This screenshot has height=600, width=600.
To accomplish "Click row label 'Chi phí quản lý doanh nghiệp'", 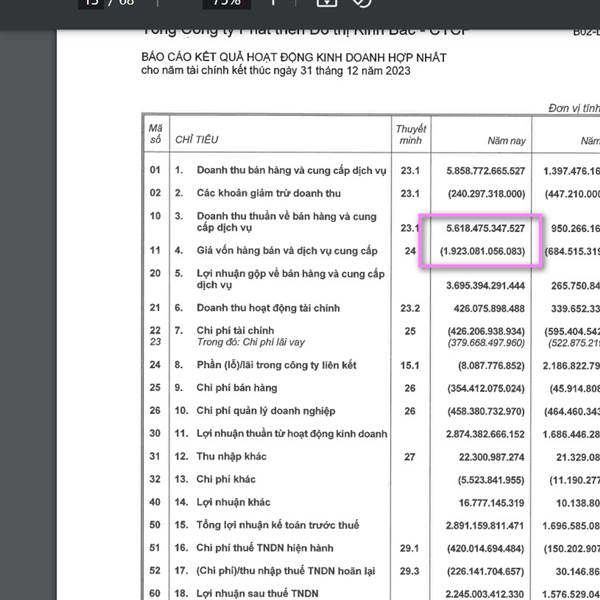I will [266, 411].
